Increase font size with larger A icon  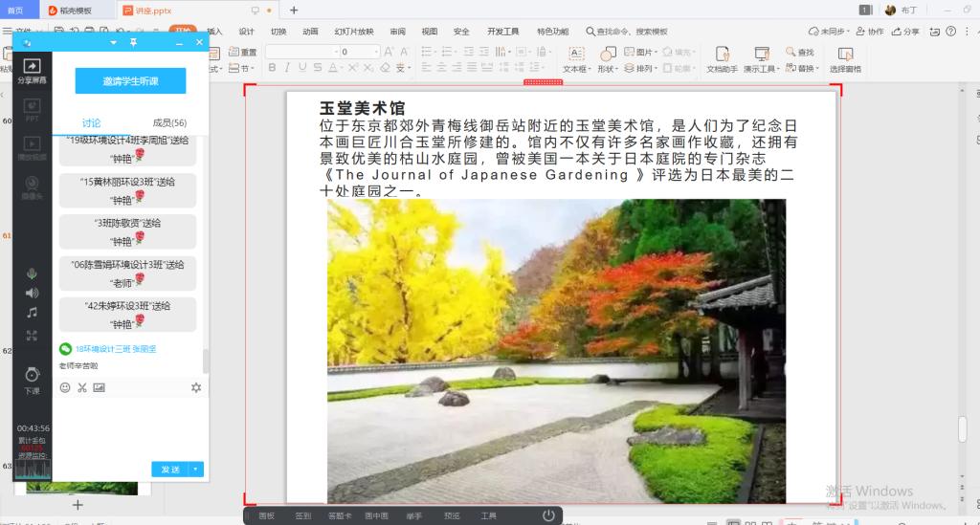click(389, 52)
